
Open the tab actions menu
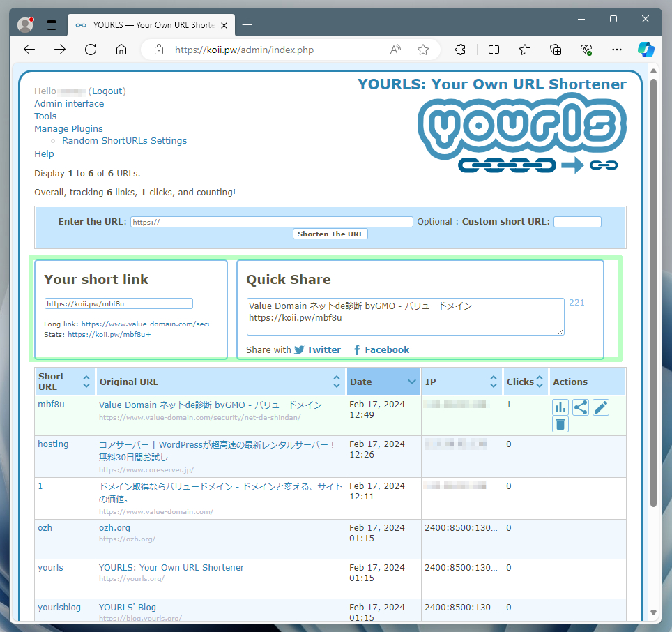(x=52, y=25)
